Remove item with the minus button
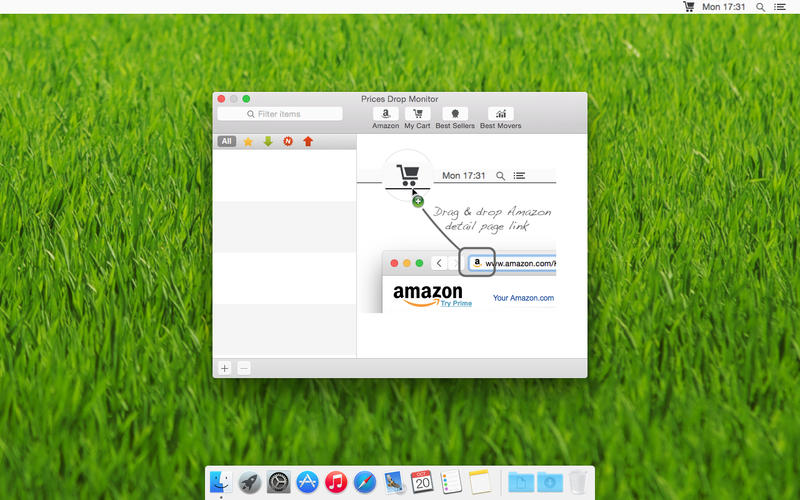 tap(244, 368)
